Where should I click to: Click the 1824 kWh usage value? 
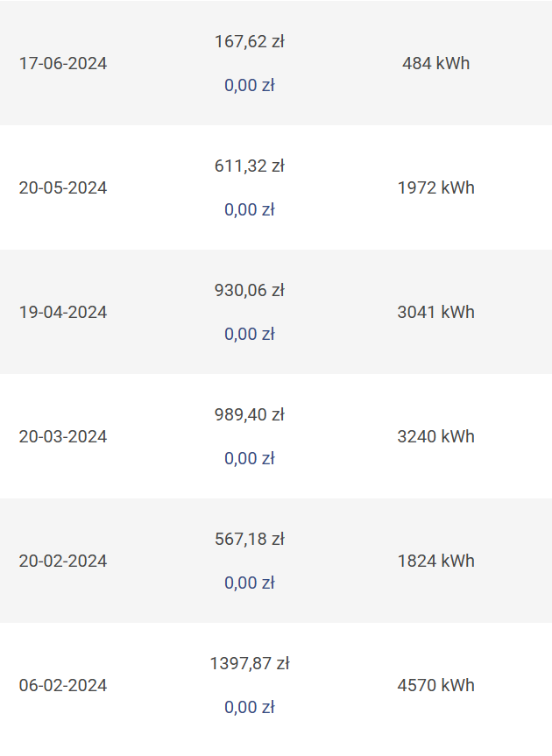tap(435, 562)
